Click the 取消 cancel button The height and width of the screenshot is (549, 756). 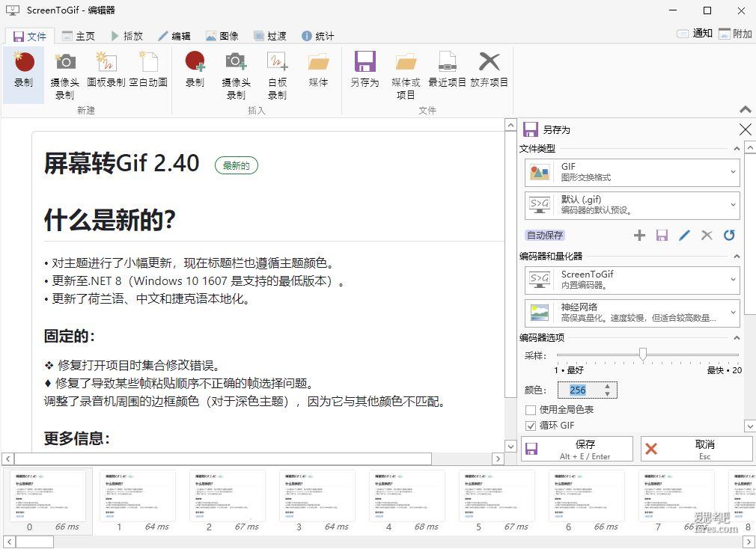pyautogui.click(x=697, y=449)
